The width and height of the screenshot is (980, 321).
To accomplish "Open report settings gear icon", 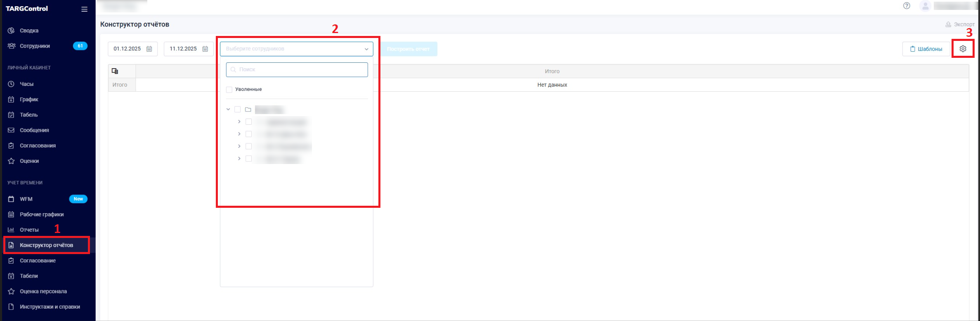I will coord(963,49).
